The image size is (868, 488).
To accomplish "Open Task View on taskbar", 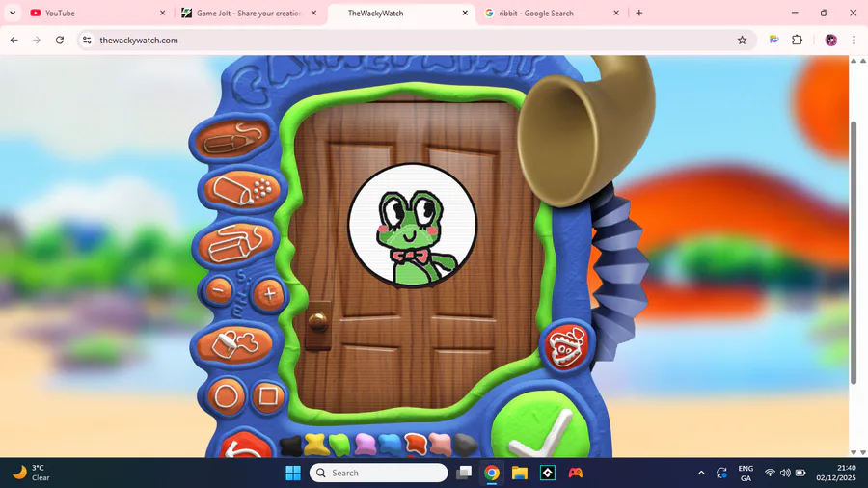I will click(x=464, y=474).
